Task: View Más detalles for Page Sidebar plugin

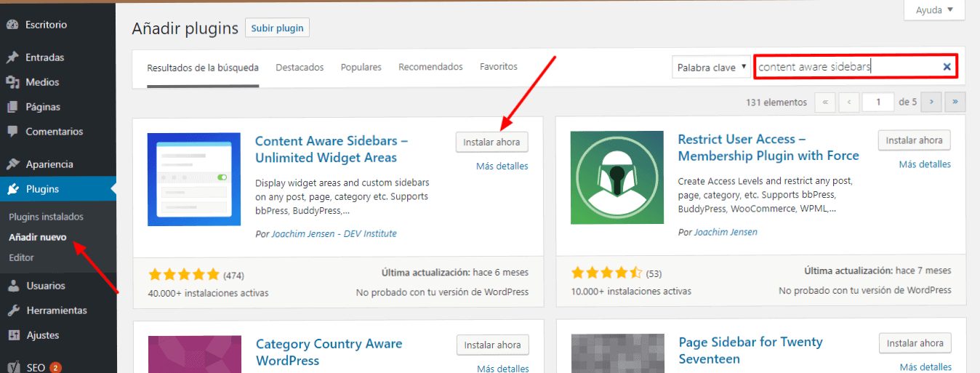Action: click(x=925, y=367)
